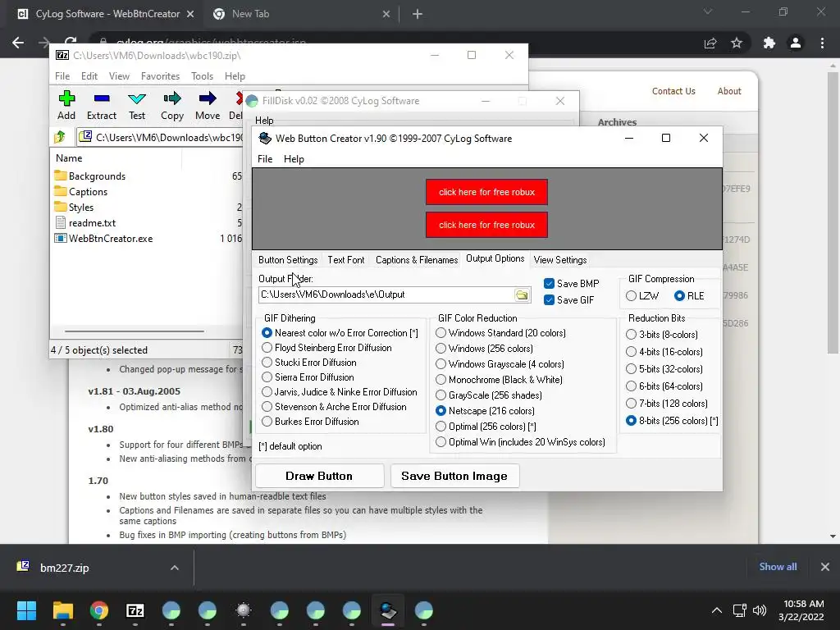The image size is (840, 630).
Task: Click About link on webpage
Action: [729, 91]
